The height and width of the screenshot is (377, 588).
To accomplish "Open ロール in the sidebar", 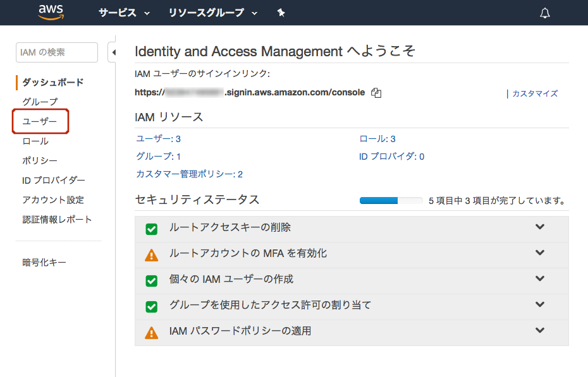I will click(35, 141).
